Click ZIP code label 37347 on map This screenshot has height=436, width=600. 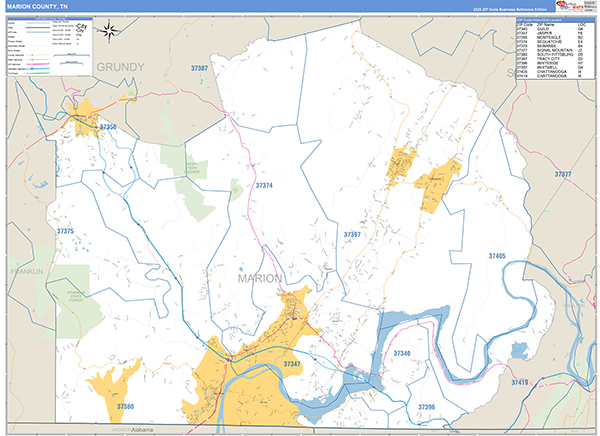(x=292, y=364)
